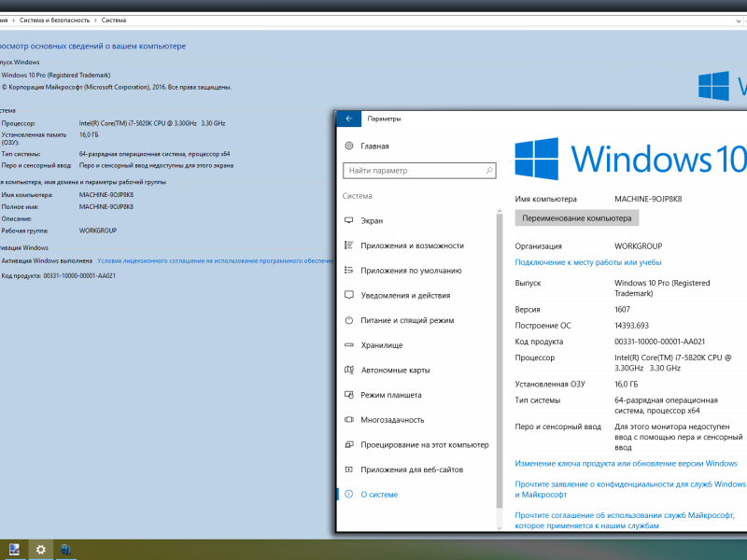The image size is (747, 560).
Task: Open Подключение к месту работы или учебы
Action: click(588, 262)
